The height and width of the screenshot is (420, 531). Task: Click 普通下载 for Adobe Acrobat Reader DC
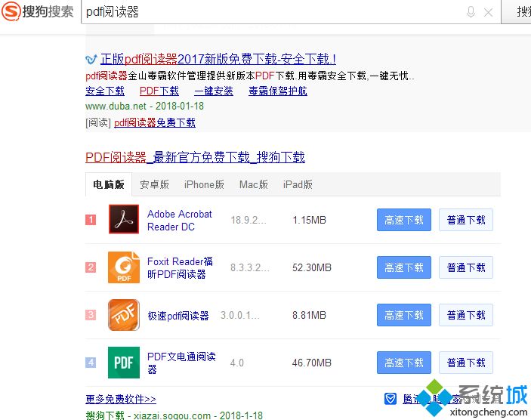click(x=466, y=220)
